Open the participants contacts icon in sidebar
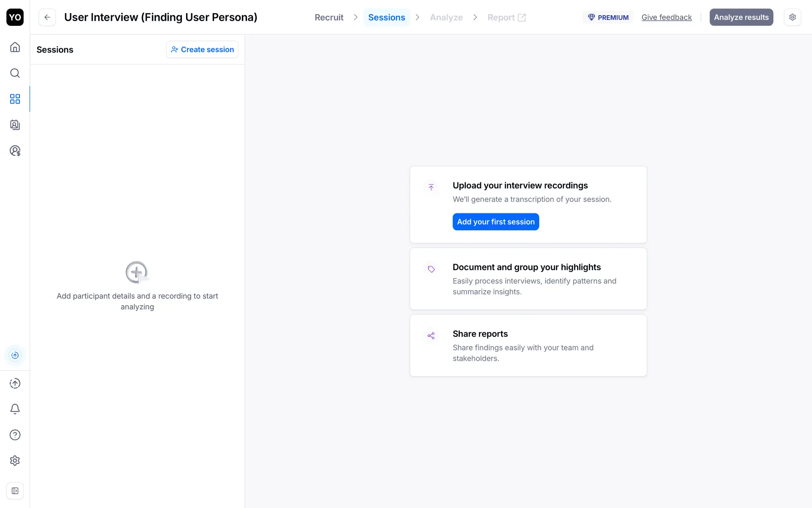The height and width of the screenshot is (508, 812). (x=15, y=125)
